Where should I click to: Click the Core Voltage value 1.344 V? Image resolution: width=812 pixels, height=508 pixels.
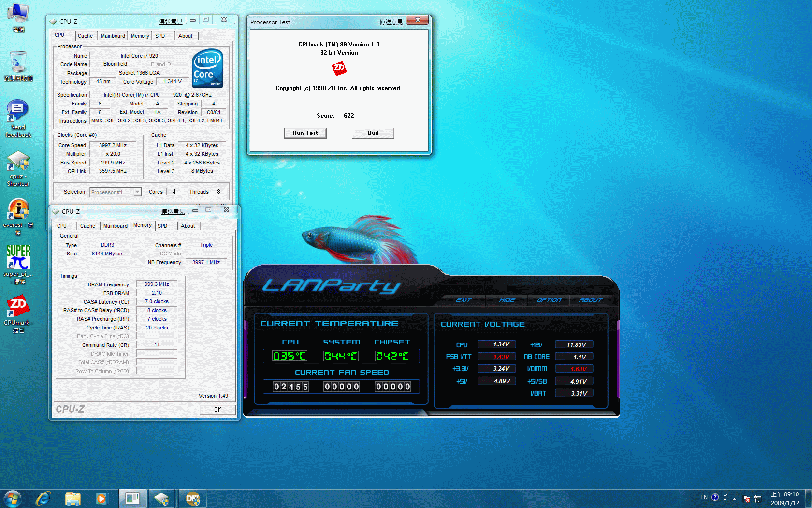pyautogui.click(x=173, y=81)
